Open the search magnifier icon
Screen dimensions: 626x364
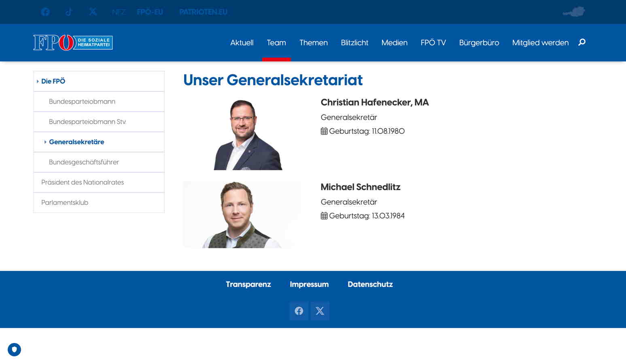coord(582,42)
